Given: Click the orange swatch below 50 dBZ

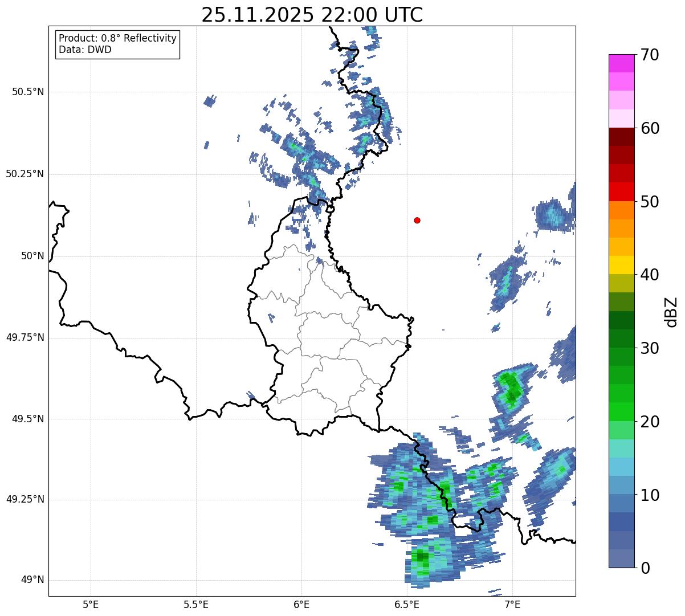Looking at the screenshot, I should (x=621, y=210).
